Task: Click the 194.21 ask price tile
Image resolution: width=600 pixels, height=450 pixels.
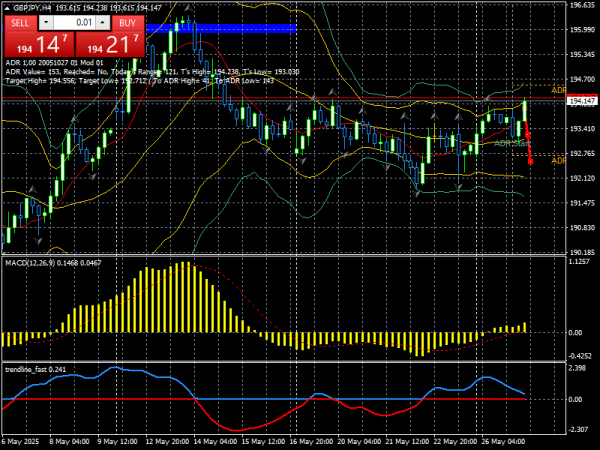Action: (x=110, y=44)
